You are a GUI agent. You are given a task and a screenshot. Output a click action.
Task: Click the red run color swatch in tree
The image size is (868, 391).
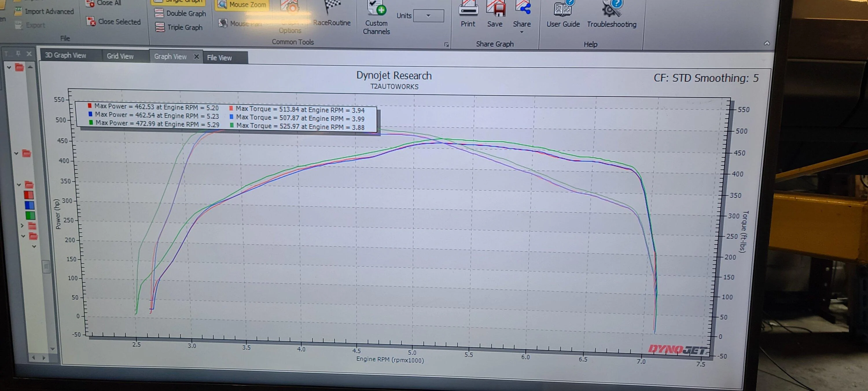29,195
